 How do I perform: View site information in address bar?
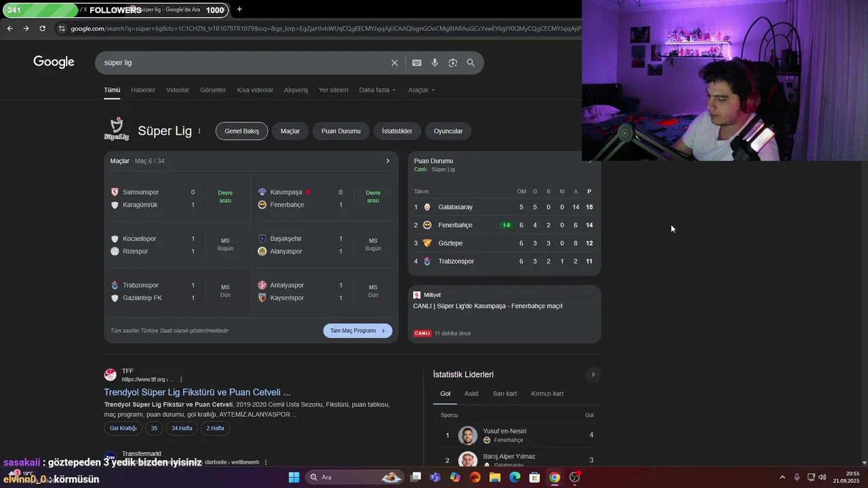[x=62, y=28]
